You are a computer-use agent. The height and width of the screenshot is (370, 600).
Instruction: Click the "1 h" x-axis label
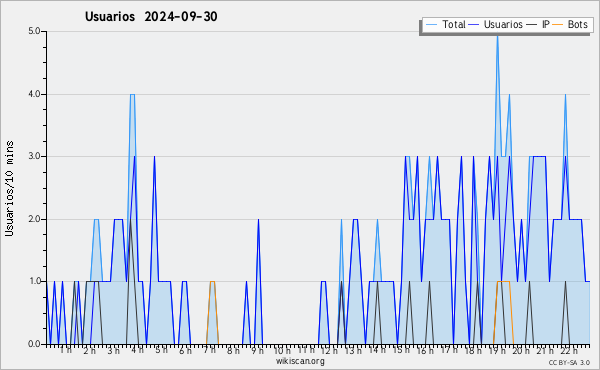click(x=65, y=350)
